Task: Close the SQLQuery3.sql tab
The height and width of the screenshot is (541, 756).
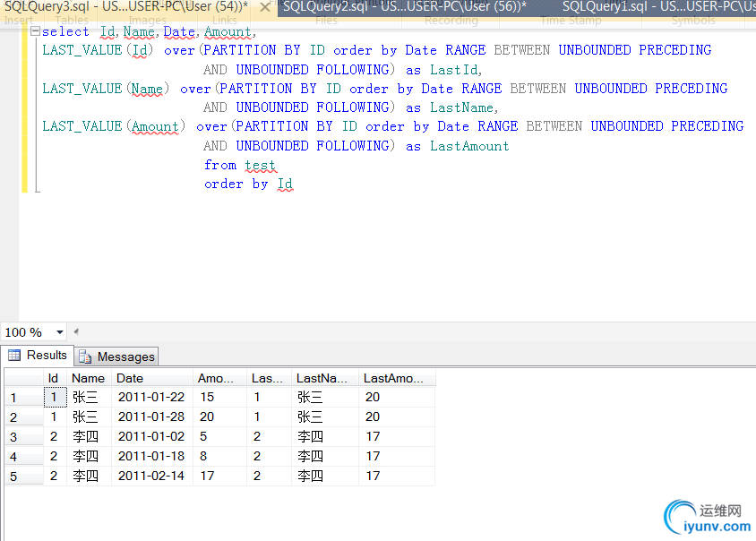Action: (265, 7)
